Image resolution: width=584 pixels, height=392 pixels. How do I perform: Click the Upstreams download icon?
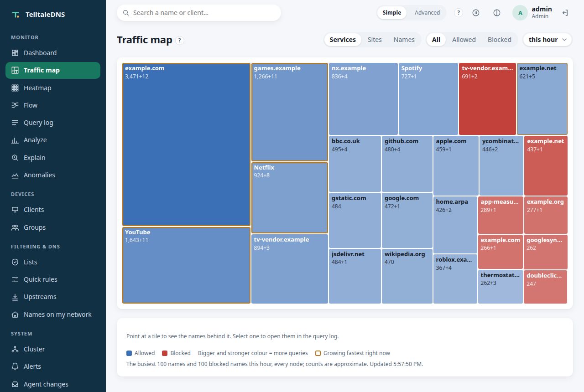coord(15,297)
